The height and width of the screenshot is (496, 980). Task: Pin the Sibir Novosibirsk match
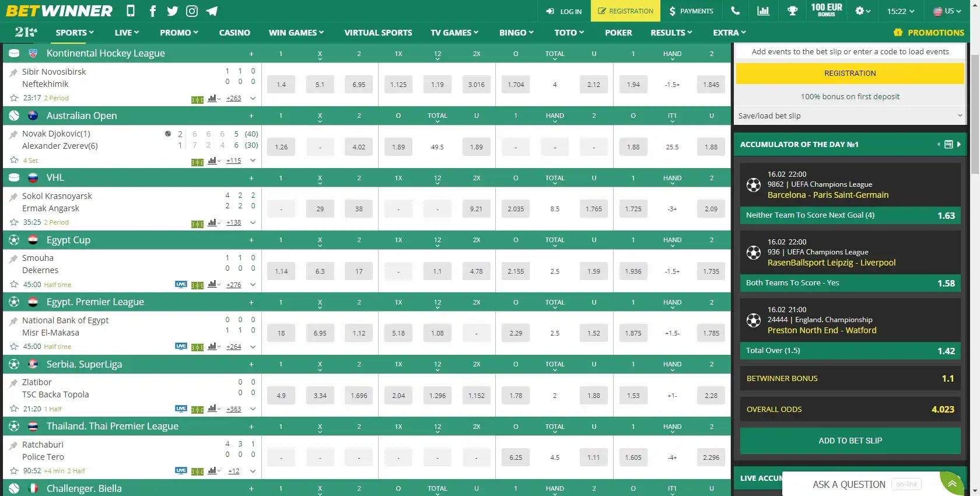[x=13, y=72]
